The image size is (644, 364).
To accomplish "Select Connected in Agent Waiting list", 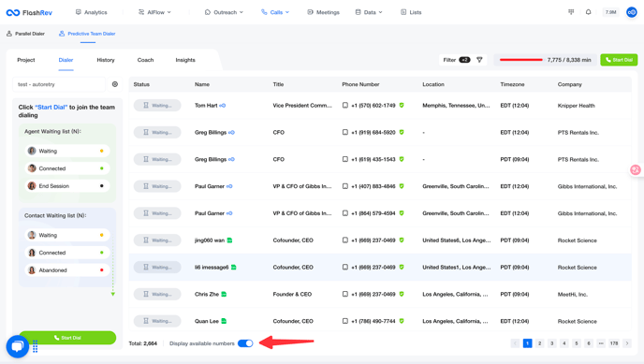I will click(67, 168).
